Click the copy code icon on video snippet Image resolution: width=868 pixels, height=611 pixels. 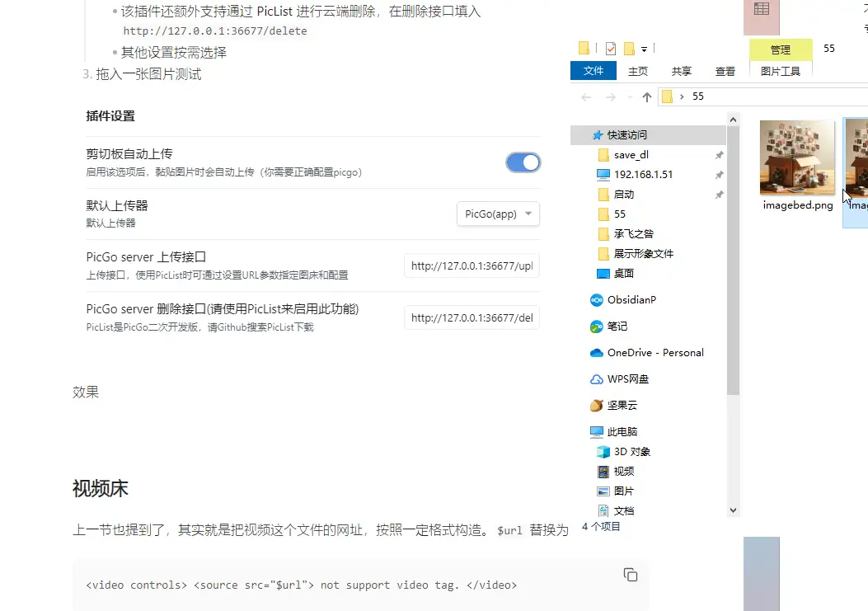[x=631, y=575]
